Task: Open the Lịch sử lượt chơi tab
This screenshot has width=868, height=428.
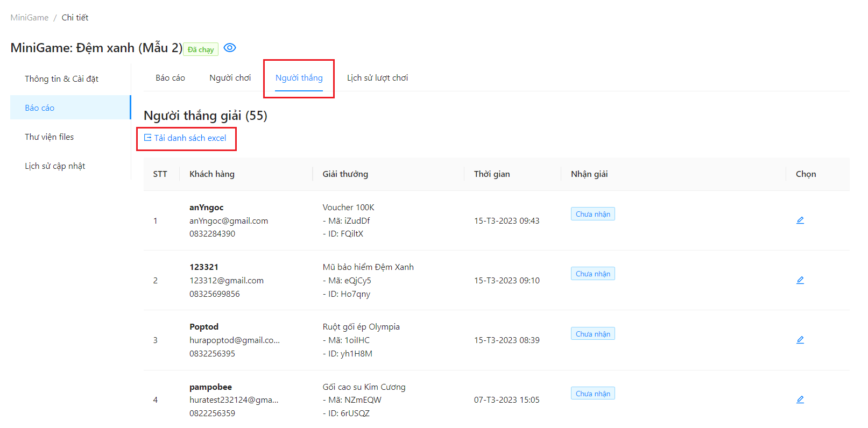Action: pos(377,78)
